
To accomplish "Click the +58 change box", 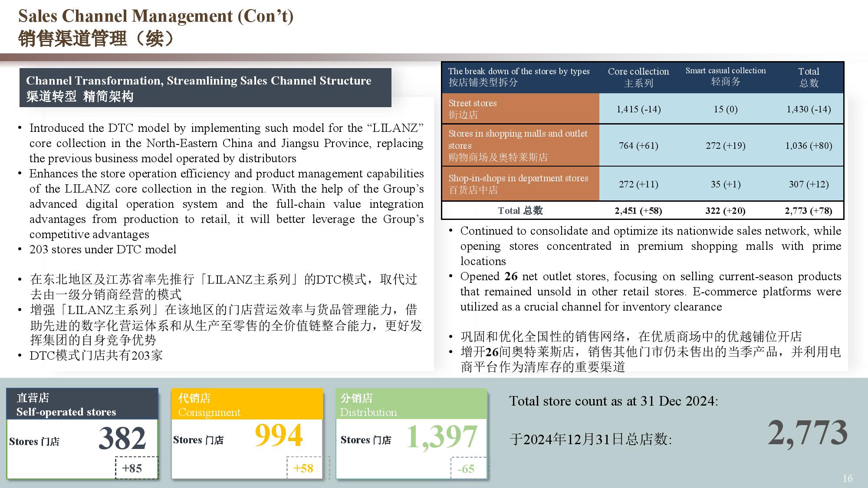I will [x=303, y=468].
